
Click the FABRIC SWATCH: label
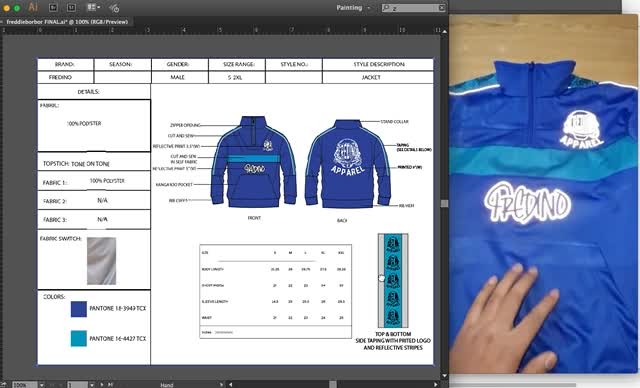tap(60, 238)
